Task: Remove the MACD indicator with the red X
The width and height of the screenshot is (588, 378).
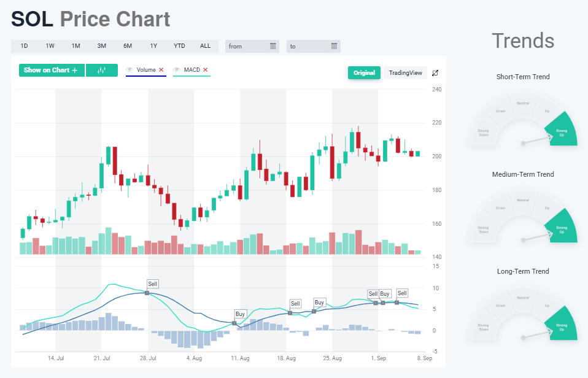Action: (206, 70)
